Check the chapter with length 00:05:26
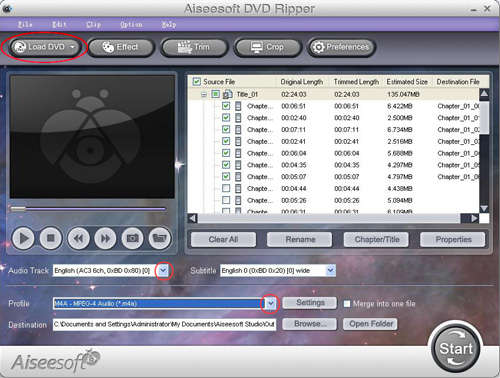Viewport: 500px width, 378px height. click(226, 200)
